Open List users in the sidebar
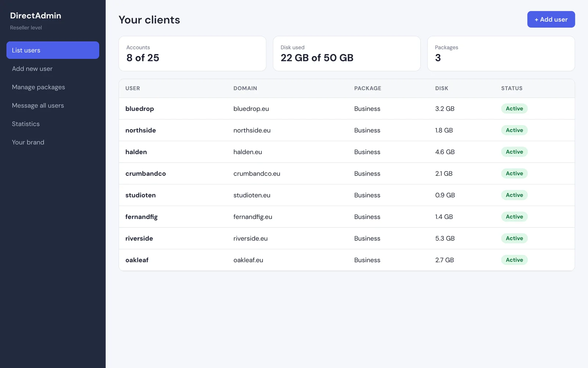Screen dimensions: 588x368 coord(53,50)
